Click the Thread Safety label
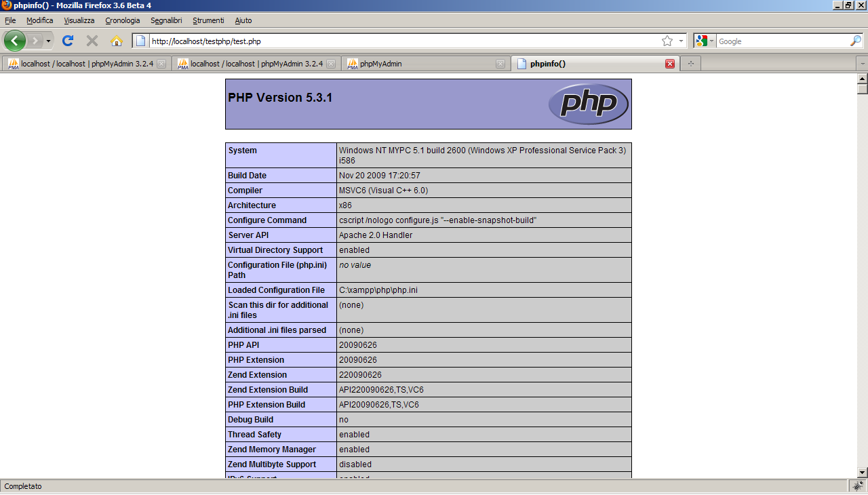 [254, 435]
